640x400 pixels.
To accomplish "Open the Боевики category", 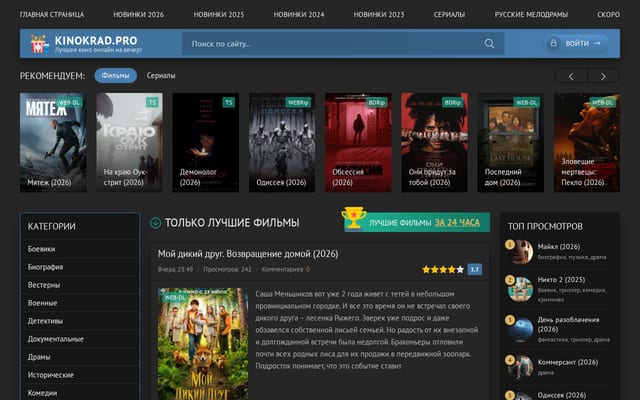I will 41,249.
